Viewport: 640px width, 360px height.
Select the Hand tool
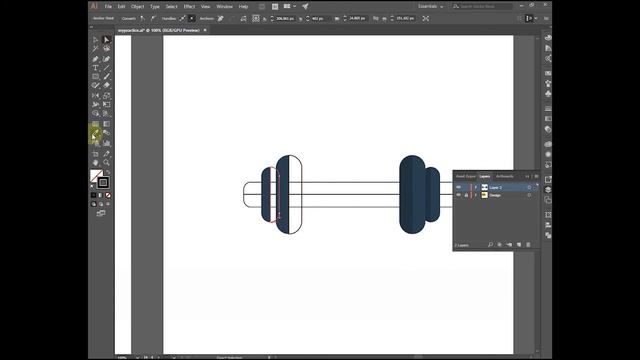95,163
